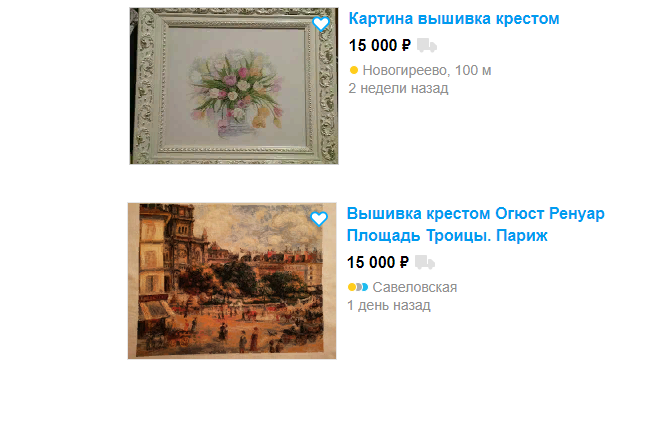Click 'Площадь Троицы. Париж' title line
Screen dimensions: 650x434
(x=447, y=235)
